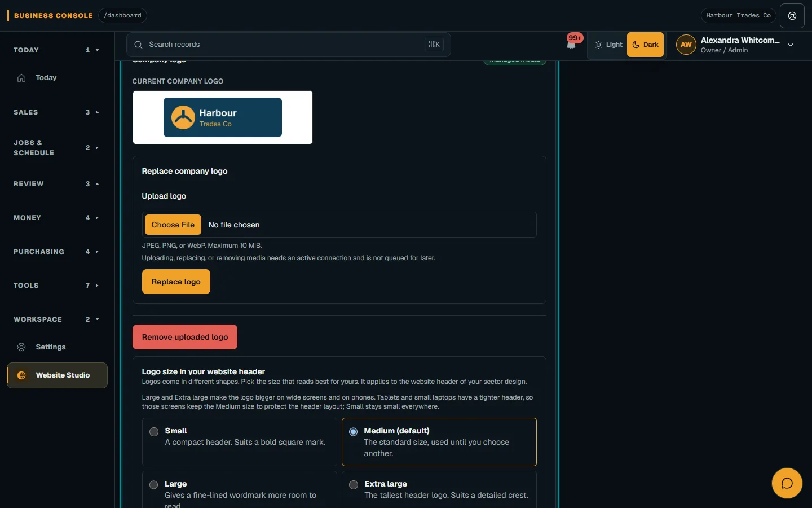Expand the Tools sidebar section

pos(56,286)
